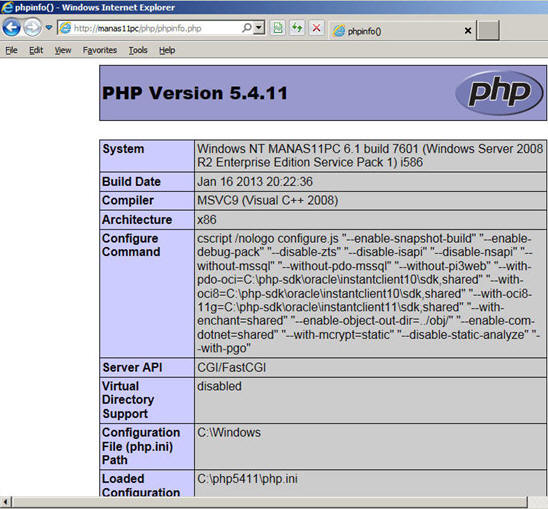Click the search magnifier in address bar

pos(247,28)
